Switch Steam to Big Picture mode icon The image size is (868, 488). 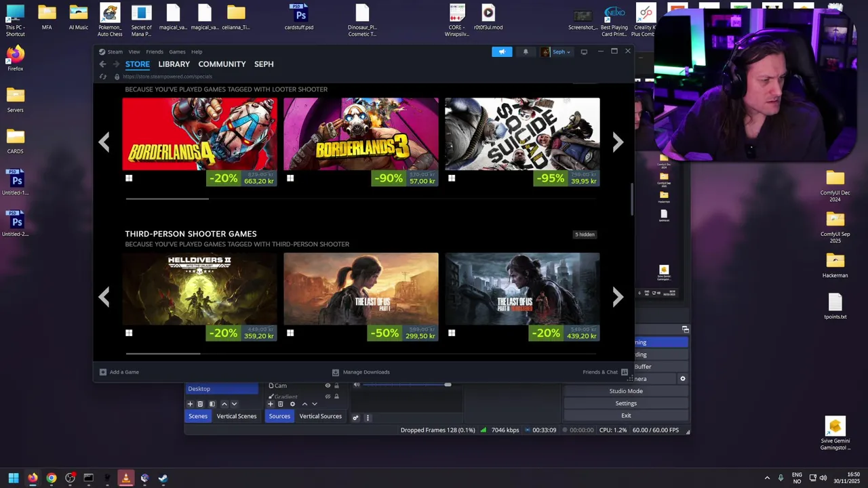click(x=584, y=52)
